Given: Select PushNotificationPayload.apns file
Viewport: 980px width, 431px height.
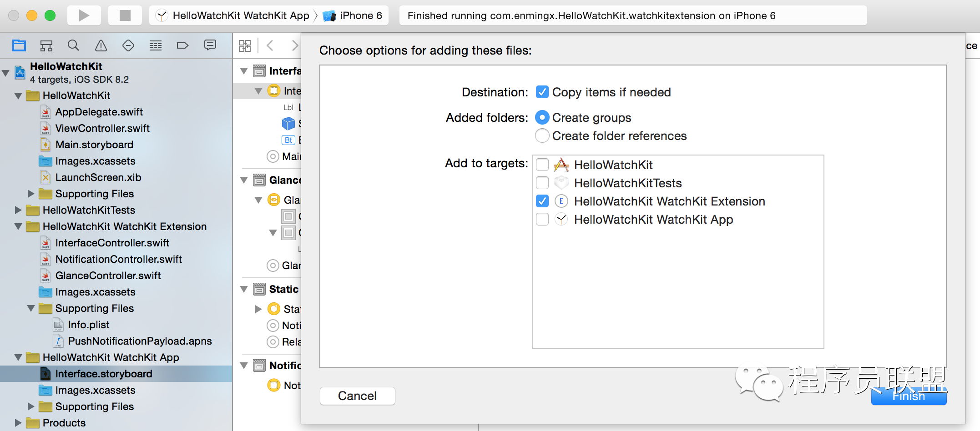Looking at the screenshot, I should (x=140, y=341).
